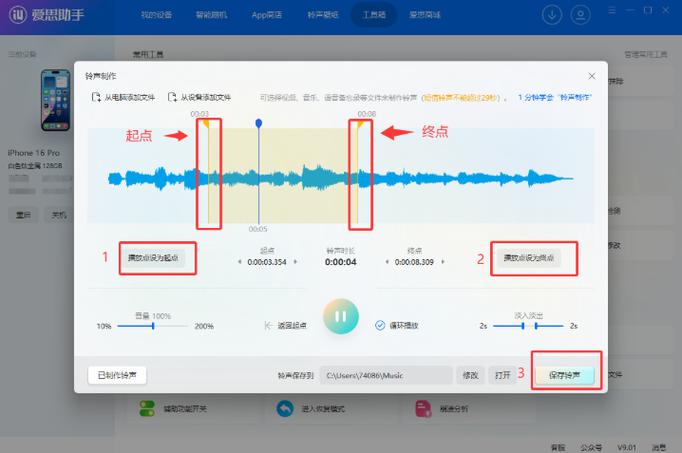Viewport: 682px width, 453px height.
Task: Switch to 爱思商城 tab in top navigation
Action: [425, 15]
